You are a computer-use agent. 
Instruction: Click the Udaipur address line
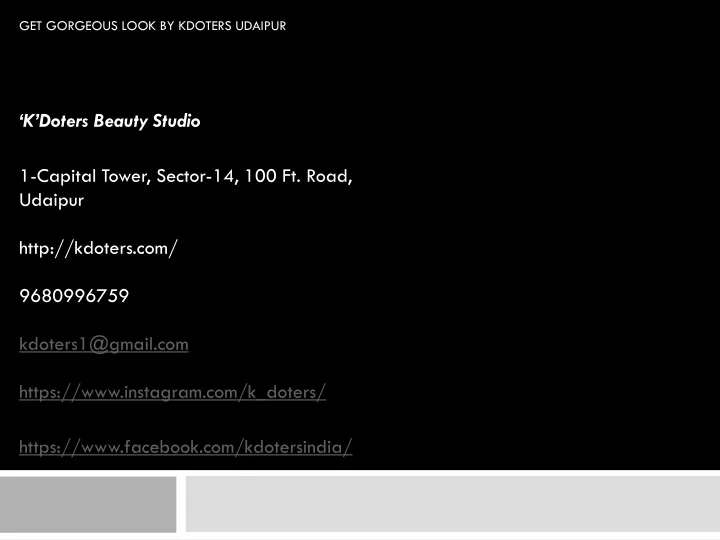tap(51, 201)
